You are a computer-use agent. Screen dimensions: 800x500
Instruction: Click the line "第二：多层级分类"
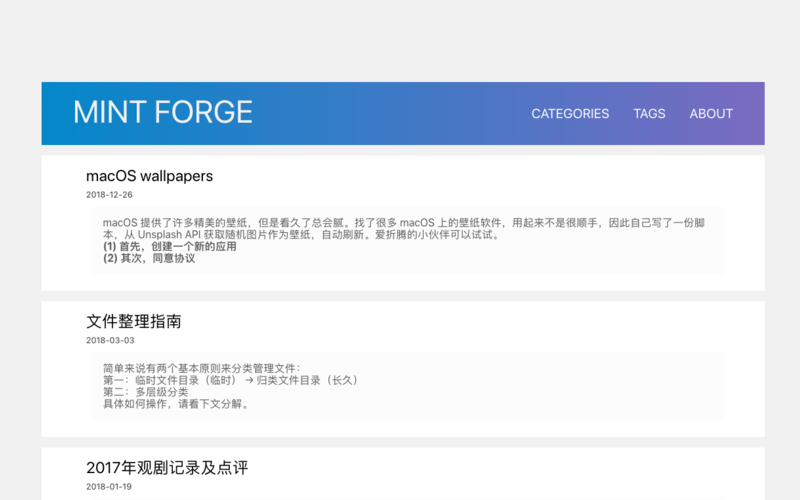[145, 392]
